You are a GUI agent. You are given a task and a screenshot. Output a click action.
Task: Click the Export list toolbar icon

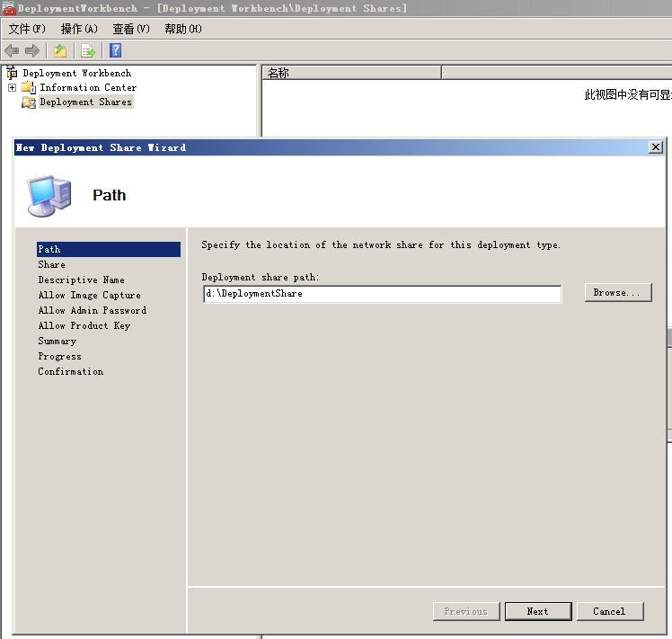pyautogui.click(x=87, y=50)
